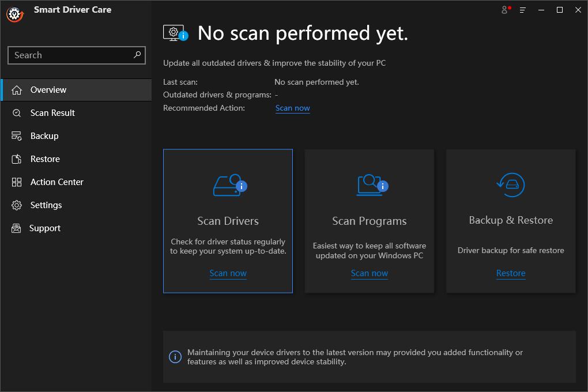The height and width of the screenshot is (392, 588).
Task: Click the envelope icon beside Support
Action: point(16,228)
